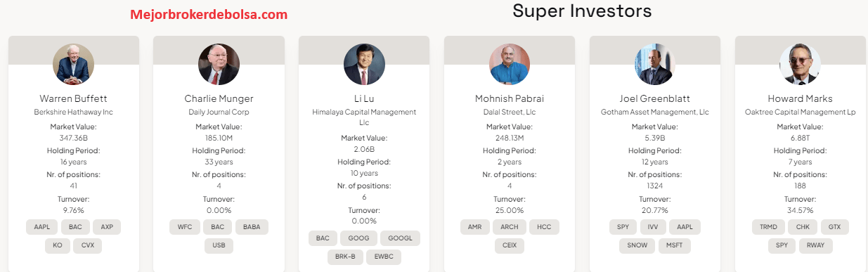868x272 pixels.
Task: Select the SNOW ticker tag
Action: [637, 245]
